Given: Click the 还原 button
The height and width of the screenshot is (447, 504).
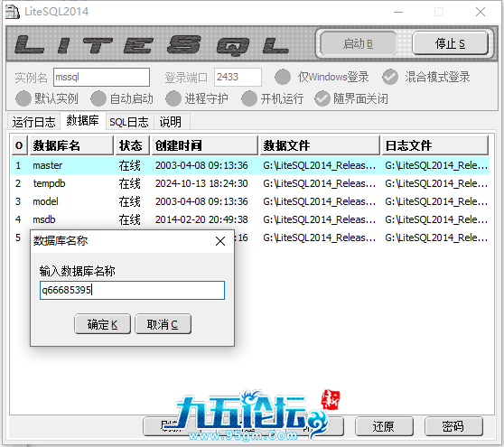Looking at the screenshot, I should coord(384,426).
